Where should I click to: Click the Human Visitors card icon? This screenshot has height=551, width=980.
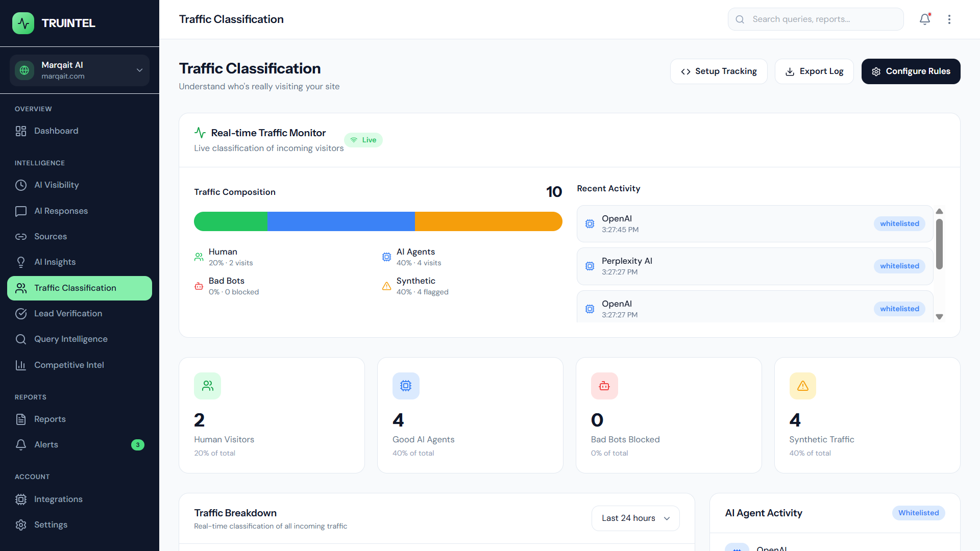(207, 386)
